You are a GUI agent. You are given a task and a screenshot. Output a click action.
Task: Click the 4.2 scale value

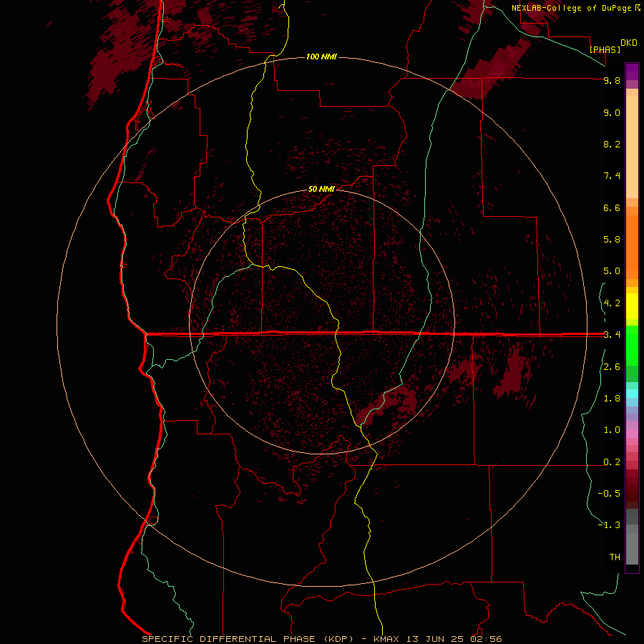click(612, 303)
